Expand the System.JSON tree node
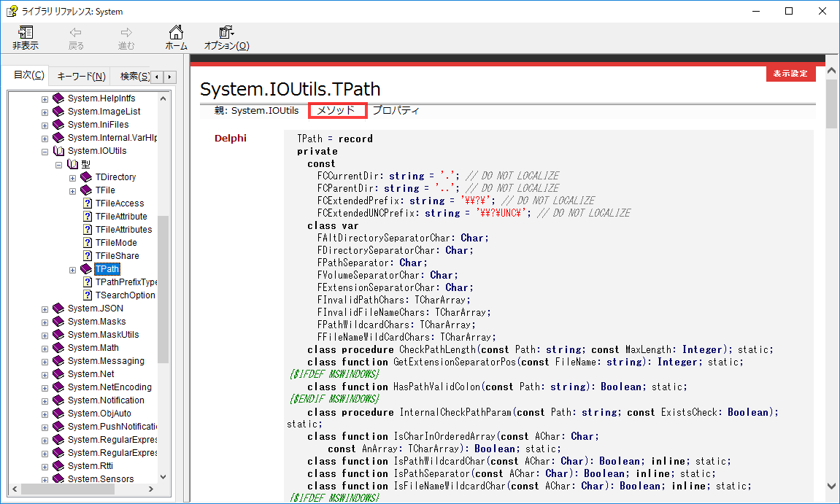 click(45, 308)
